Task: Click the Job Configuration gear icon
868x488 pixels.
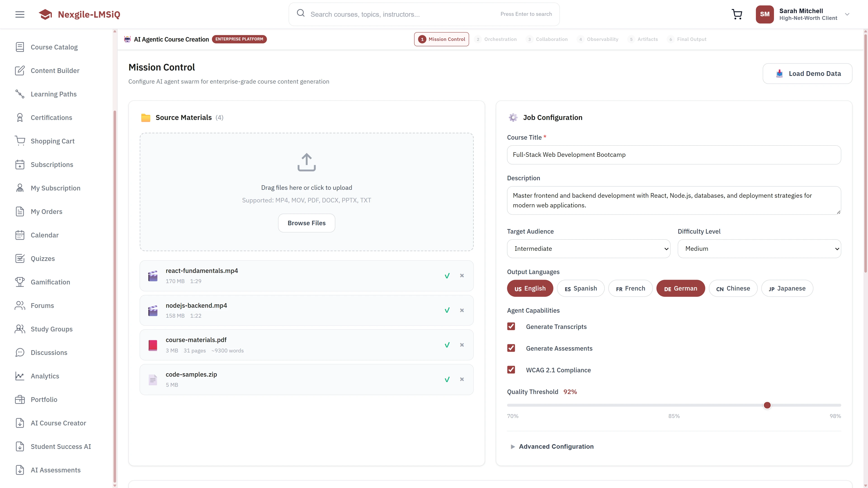Action: pos(513,117)
